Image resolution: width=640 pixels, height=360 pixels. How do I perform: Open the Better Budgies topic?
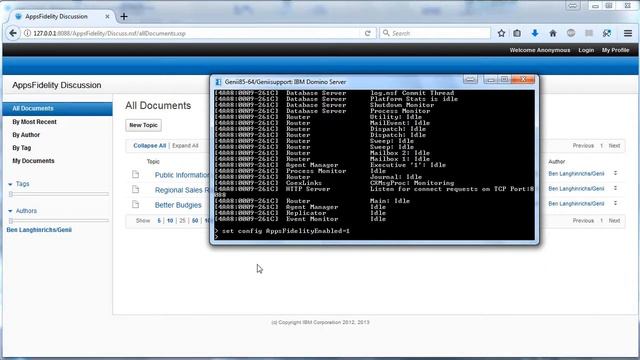click(178, 205)
